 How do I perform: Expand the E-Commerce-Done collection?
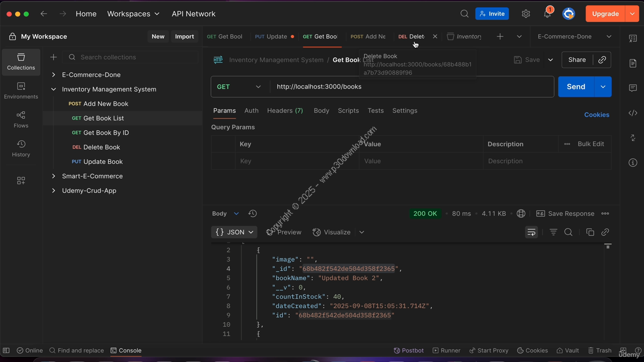click(53, 75)
